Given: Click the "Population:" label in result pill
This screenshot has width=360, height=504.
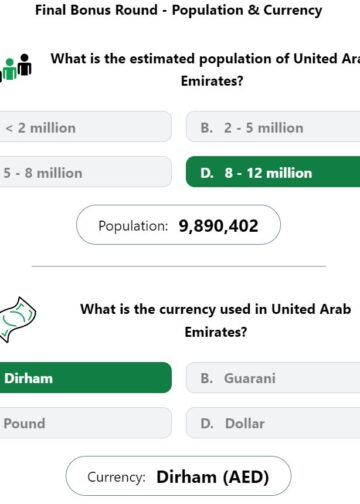Looking at the screenshot, I should 133,226.
